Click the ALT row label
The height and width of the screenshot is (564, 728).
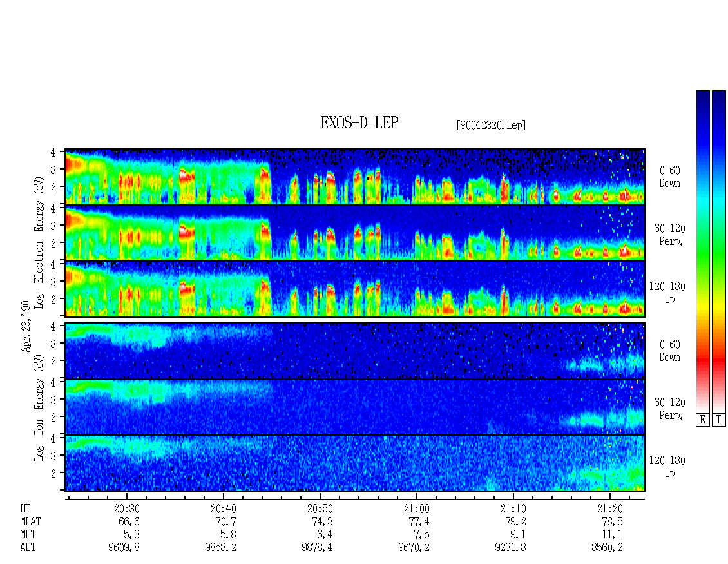[x=28, y=547]
